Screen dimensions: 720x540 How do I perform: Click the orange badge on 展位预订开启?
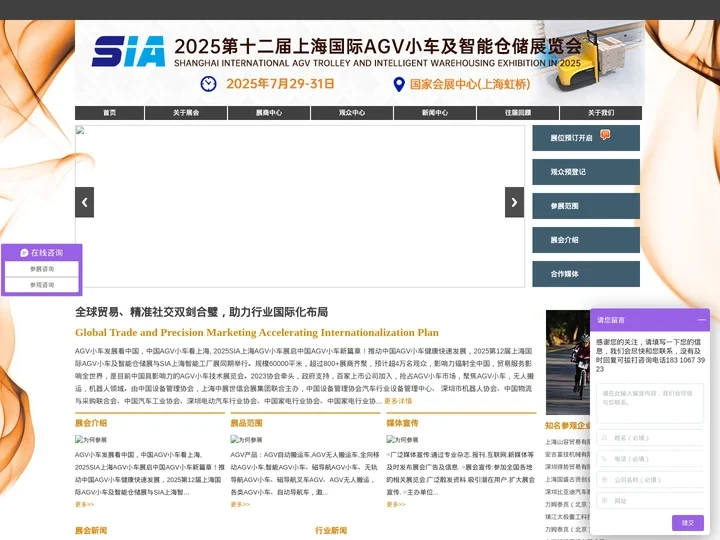pos(605,134)
